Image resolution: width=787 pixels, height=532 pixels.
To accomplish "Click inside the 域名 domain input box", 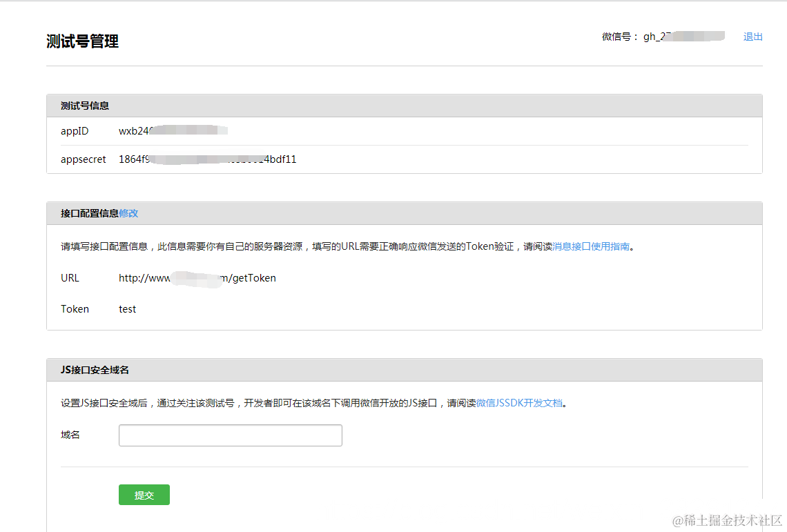I will (230, 435).
